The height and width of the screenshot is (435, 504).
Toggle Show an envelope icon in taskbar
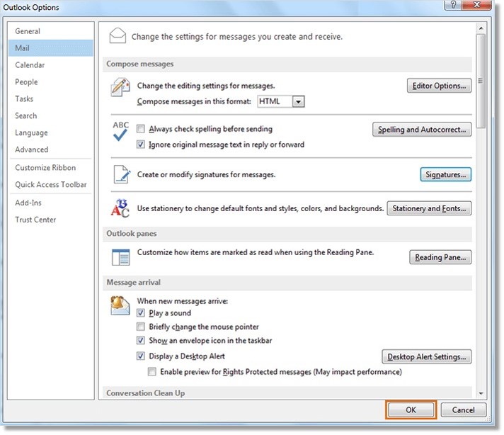[140, 340]
